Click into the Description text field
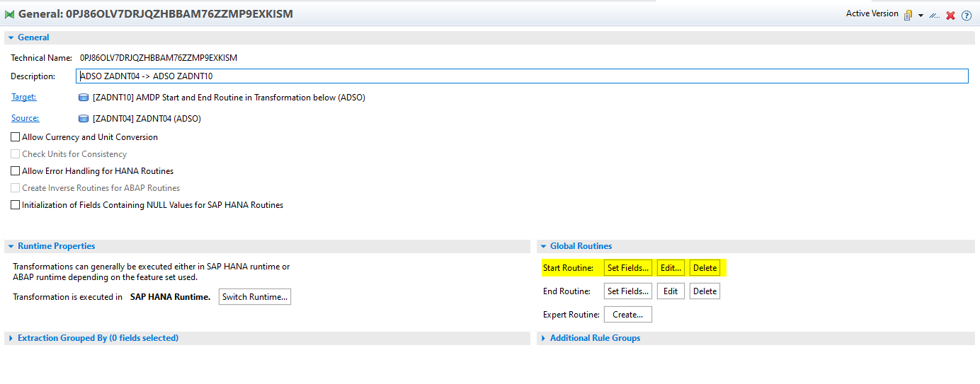The height and width of the screenshot is (384, 980). (522, 76)
